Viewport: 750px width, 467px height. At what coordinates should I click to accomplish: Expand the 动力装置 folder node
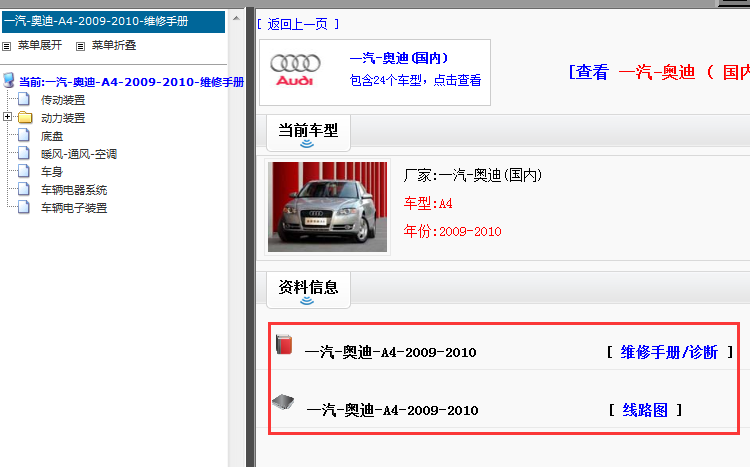[x=7, y=117]
